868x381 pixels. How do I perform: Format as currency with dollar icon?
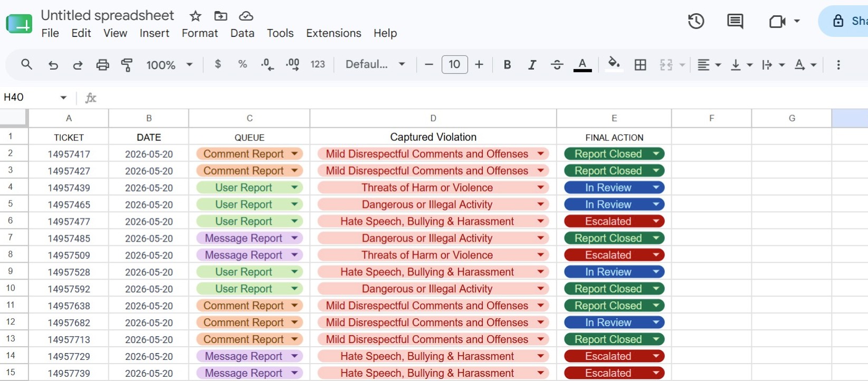218,64
